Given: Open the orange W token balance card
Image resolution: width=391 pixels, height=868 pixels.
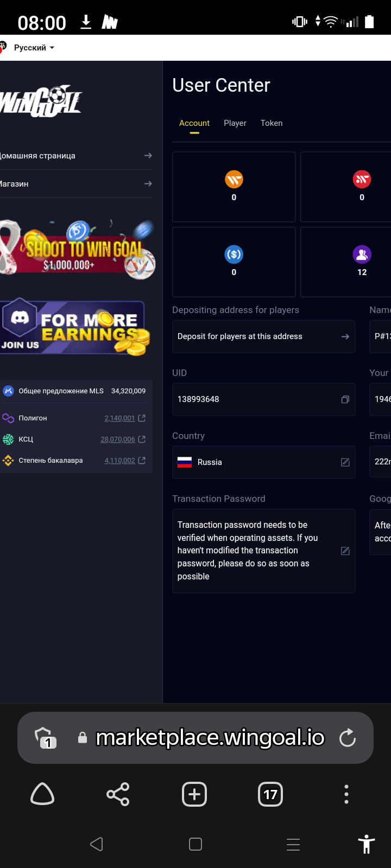Looking at the screenshot, I should pos(234,187).
